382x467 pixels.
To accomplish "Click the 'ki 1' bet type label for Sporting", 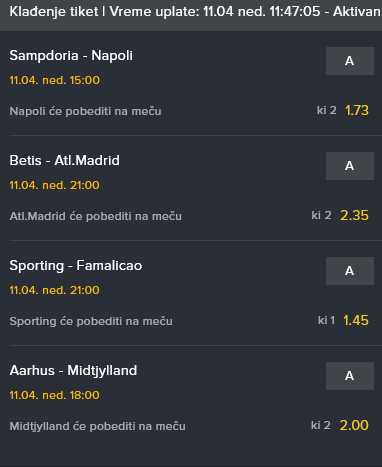I will (x=326, y=320).
